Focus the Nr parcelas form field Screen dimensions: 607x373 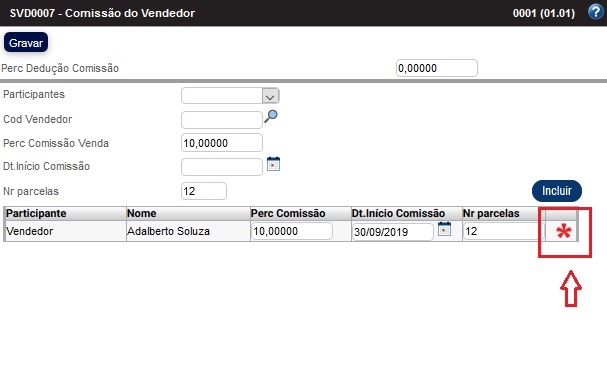click(204, 191)
